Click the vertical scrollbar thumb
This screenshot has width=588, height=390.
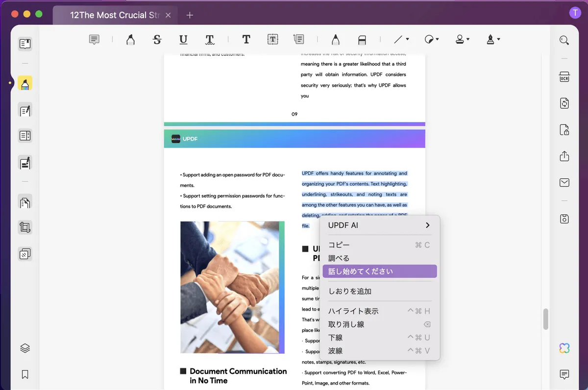coord(545,319)
